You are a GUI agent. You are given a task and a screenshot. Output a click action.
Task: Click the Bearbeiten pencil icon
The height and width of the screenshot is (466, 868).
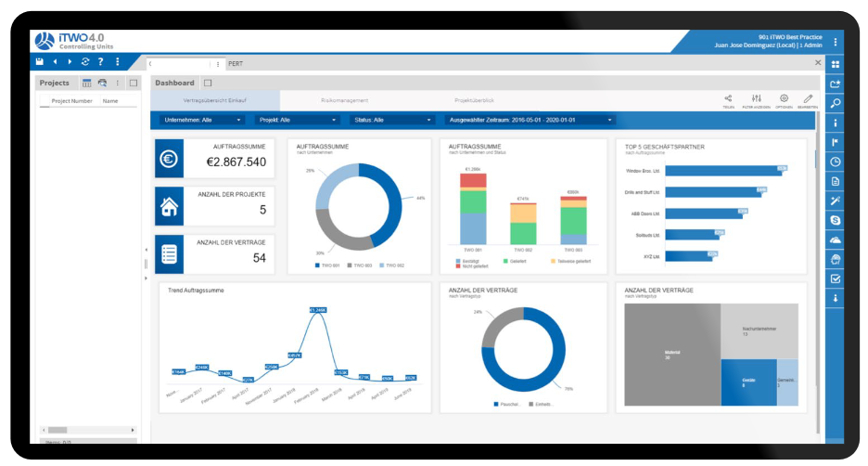tap(809, 98)
